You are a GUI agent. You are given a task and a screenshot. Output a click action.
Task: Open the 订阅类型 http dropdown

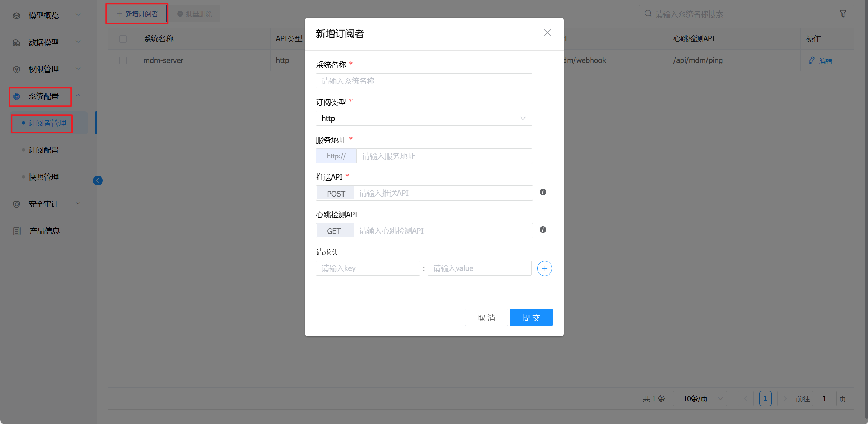[424, 118]
